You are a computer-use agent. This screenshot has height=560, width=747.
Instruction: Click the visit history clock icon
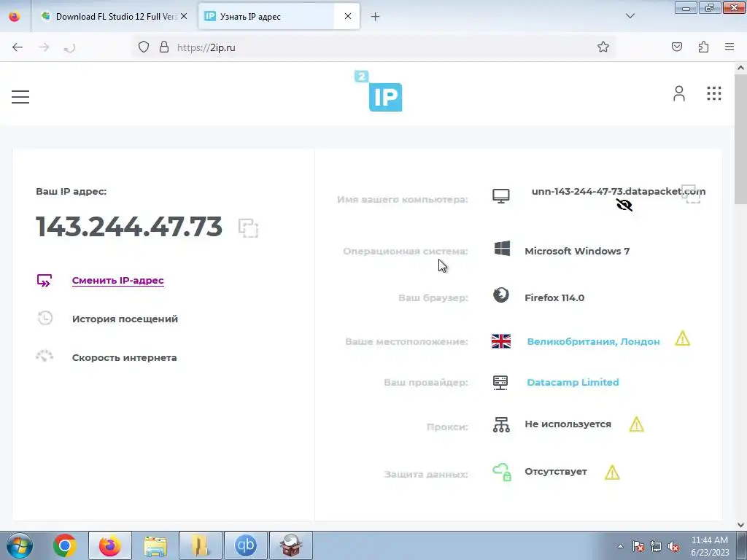coord(44,318)
